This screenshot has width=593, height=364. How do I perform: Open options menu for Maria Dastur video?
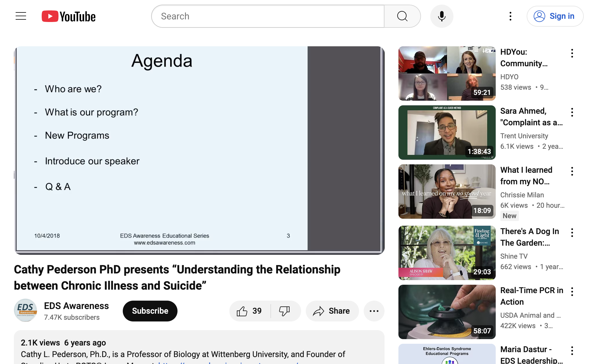click(572, 351)
